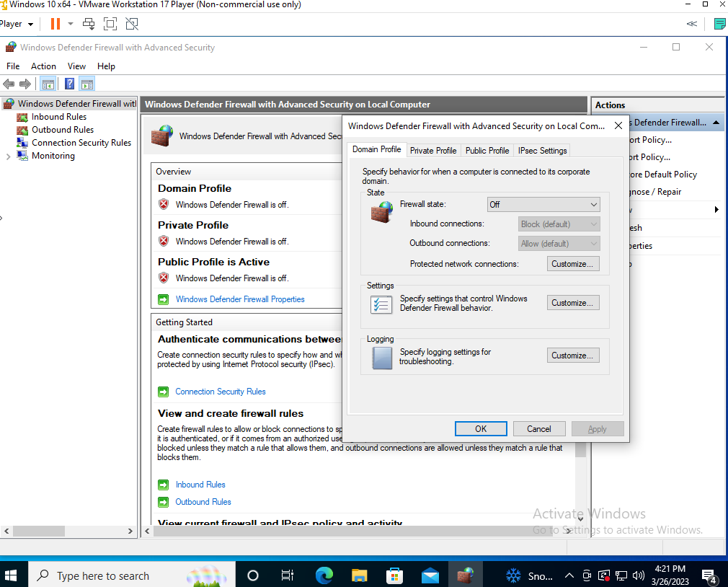The width and height of the screenshot is (728, 587).
Task: Open Task View from taskbar
Action: click(288, 576)
